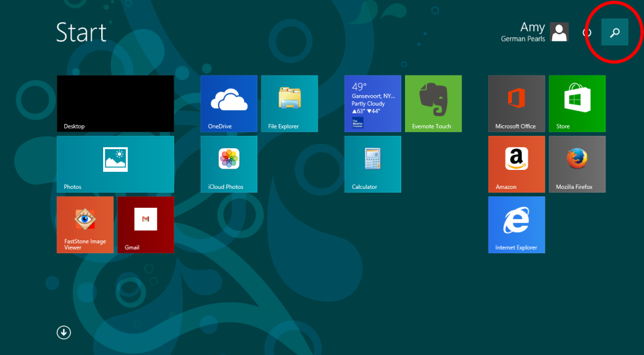The width and height of the screenshot is (644, 355).
Task: Click the Start heading text
Action: coord(81,32)
